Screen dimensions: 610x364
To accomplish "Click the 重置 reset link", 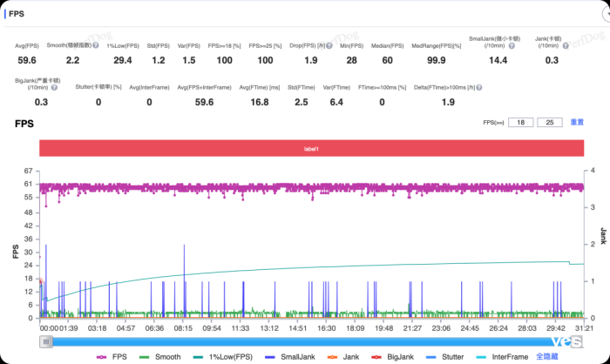I will [577, 123].
